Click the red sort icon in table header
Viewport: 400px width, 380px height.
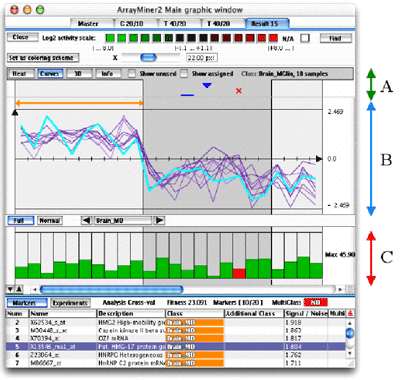350,313
